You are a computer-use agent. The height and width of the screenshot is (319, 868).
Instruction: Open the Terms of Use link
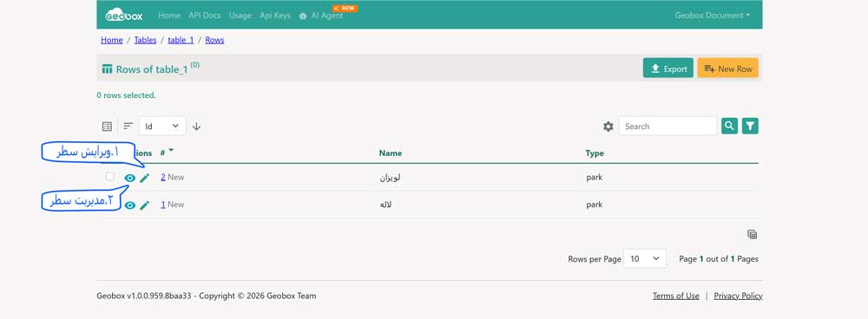(x=676, y=296)
